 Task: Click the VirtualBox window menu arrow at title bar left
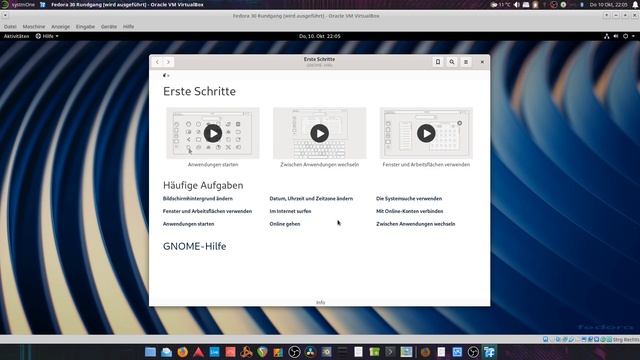pyautogui.click(x=5, y=16)
